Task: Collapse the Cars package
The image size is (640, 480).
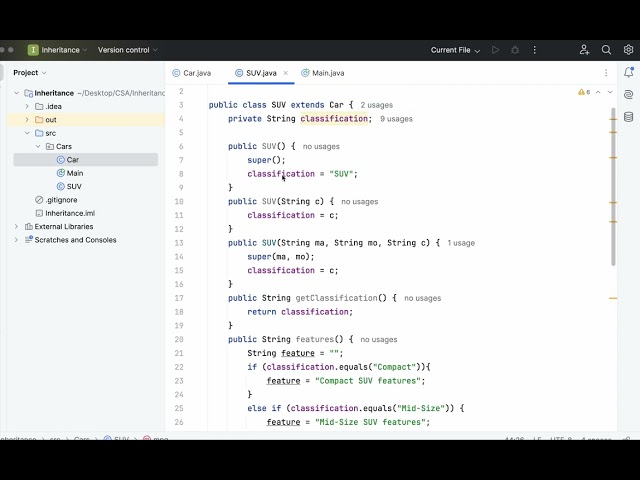Action: [38, 147]
